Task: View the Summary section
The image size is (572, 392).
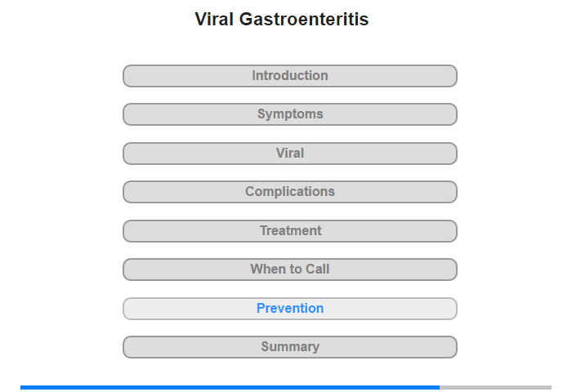Action: [x=289, y=347]
